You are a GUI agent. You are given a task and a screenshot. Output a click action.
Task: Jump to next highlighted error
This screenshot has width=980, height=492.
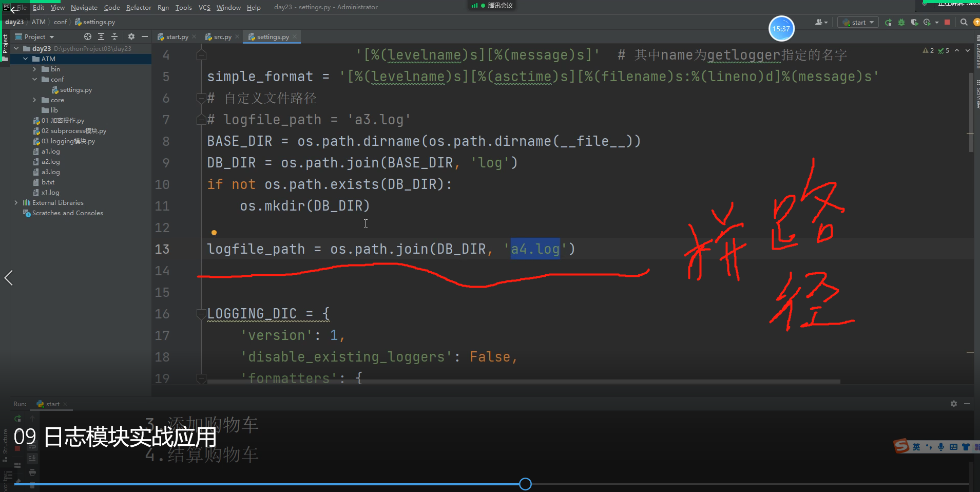coord(968,50)
